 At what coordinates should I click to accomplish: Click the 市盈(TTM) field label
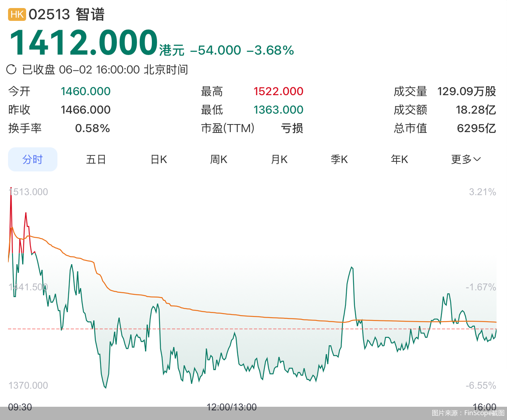(228, 128)
